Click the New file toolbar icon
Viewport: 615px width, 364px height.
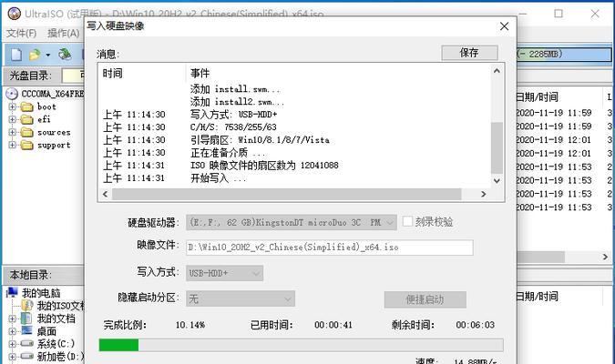pos(16,55)
